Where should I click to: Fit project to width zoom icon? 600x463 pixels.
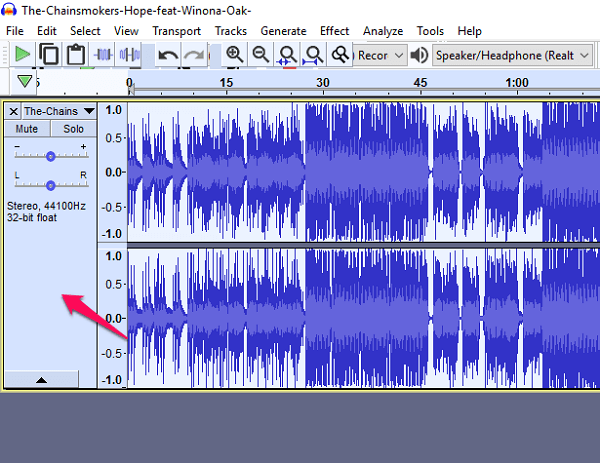pos(313,55)
